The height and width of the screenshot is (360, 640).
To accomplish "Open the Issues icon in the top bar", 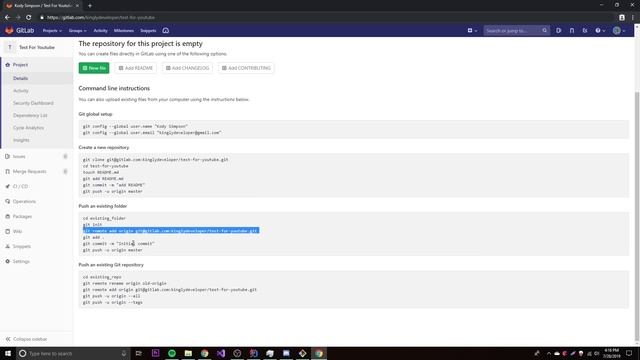I will click(x=558, y=31).
